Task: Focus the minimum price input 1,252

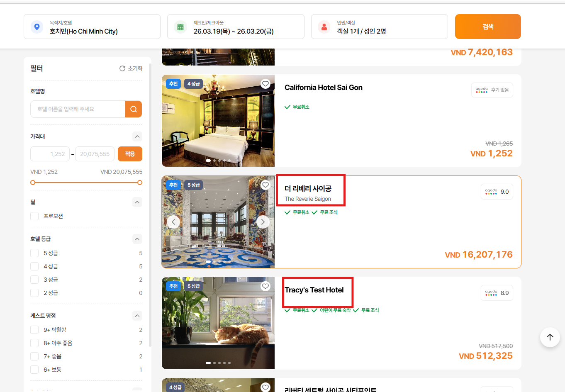Action: [50, 154]
